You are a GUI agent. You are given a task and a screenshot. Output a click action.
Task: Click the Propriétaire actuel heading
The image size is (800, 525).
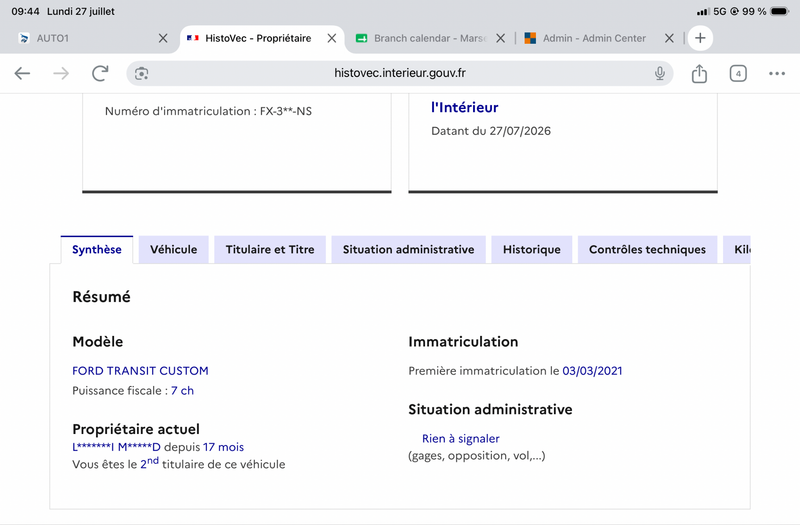point(136,429)
